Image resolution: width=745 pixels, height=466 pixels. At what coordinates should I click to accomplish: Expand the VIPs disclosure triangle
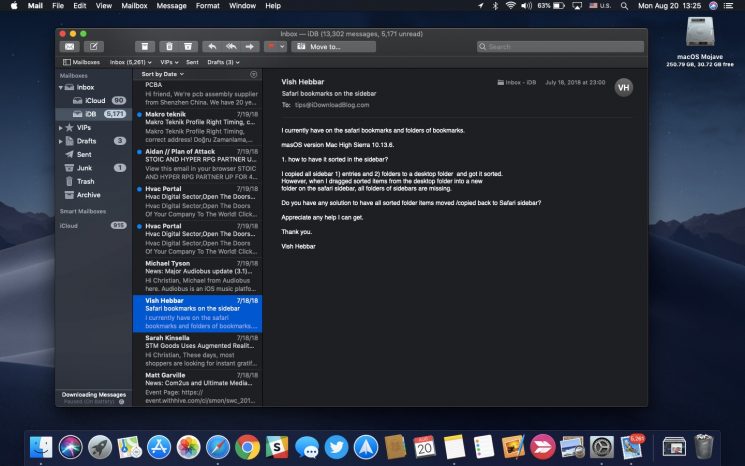tap(61, 128)
